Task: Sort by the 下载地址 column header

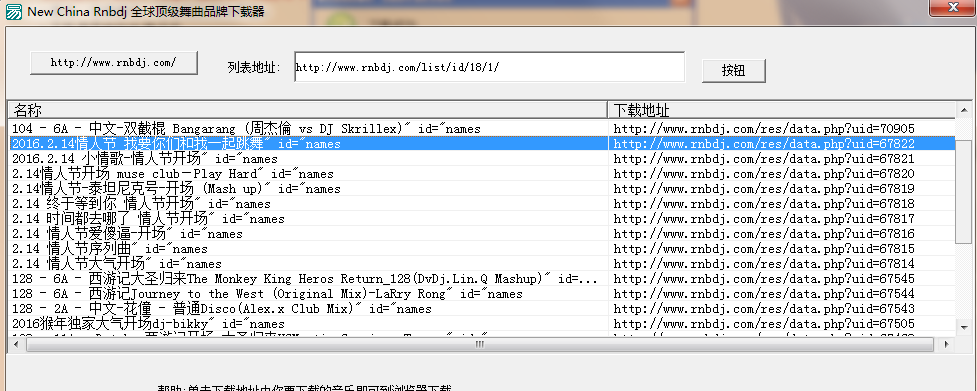Action: (x=782, y=110)
